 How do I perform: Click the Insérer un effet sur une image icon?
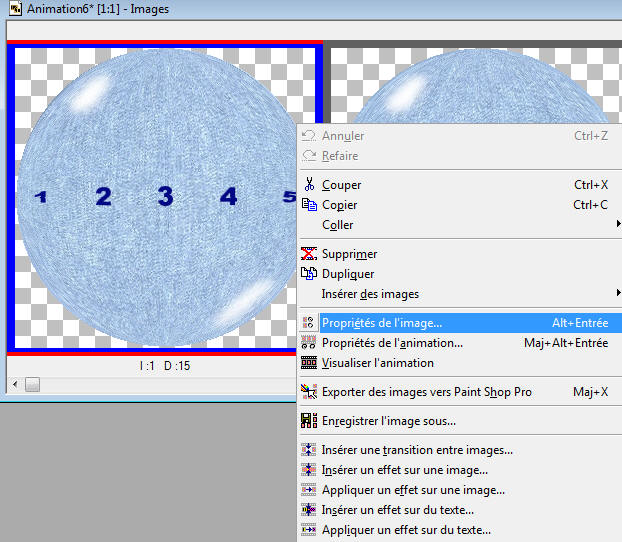(309, 469)
